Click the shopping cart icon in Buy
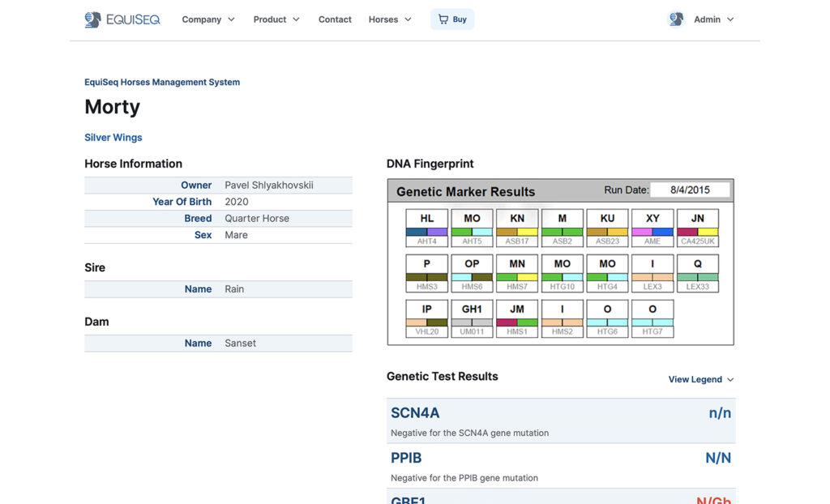 [x=443, y=19]
